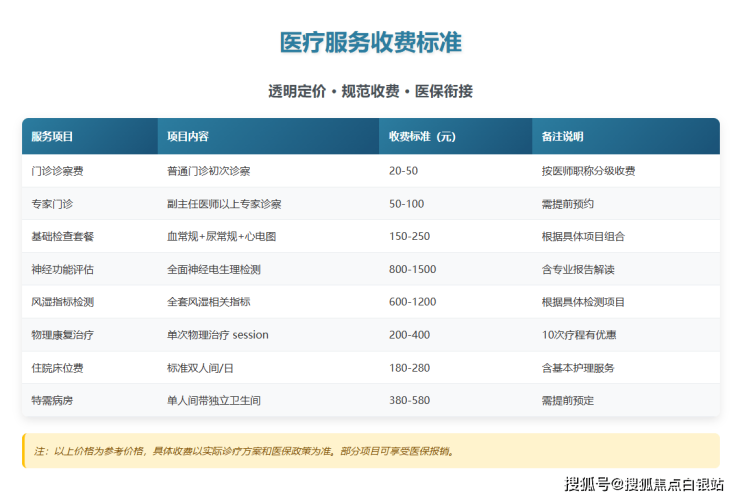Click the 搜狐号@搜狐焦点白银站 watermark
The image size is (740, 500).
(x=644, y=485)
